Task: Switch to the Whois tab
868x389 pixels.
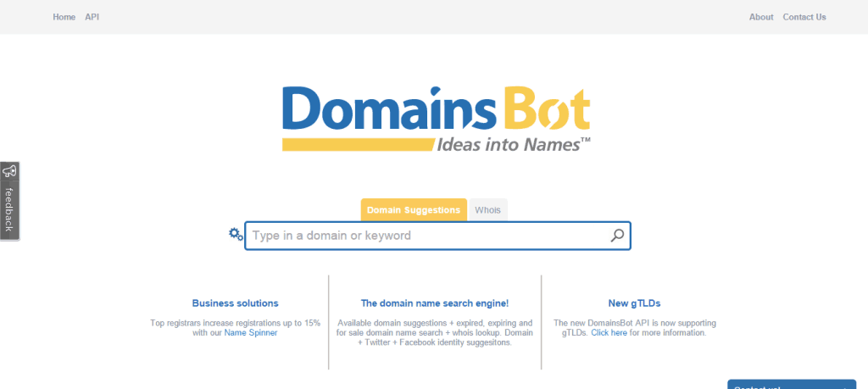Action: (487, 210)
